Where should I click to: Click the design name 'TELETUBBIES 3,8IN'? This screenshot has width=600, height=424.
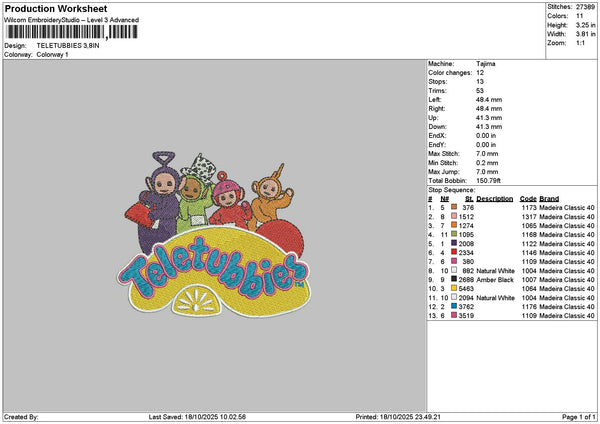(x=68, y=46)
